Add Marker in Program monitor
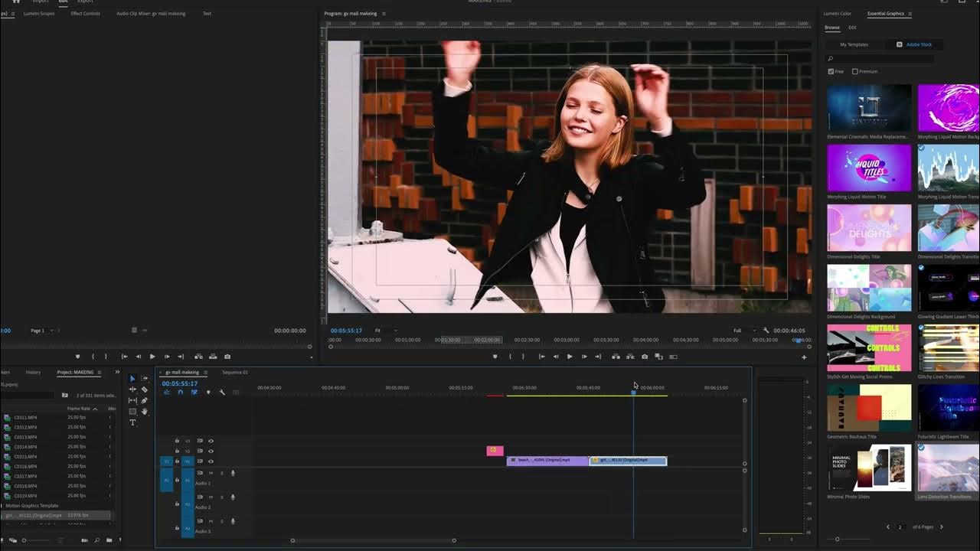The width and height of the screenshot is (980, 551). [x=495, y=357]
